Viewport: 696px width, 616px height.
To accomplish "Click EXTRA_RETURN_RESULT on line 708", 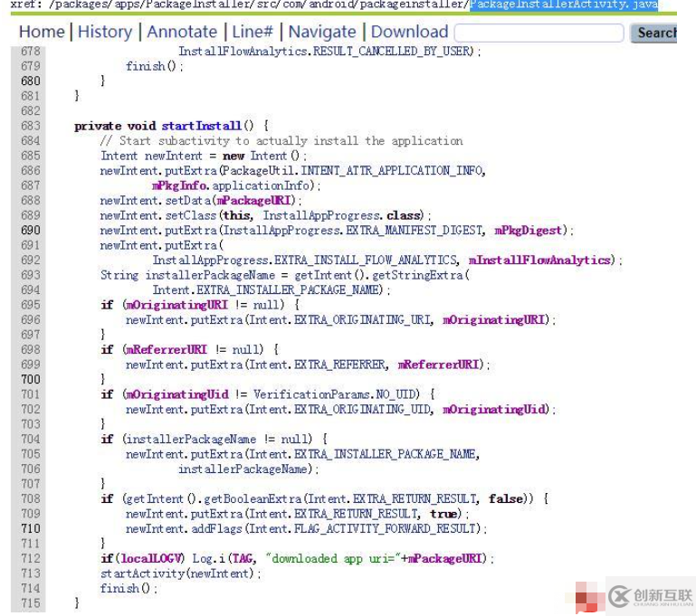I will pos(415,499).
